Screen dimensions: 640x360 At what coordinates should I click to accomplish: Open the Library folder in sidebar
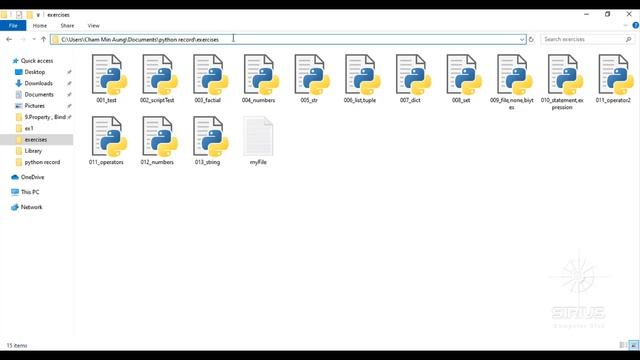tap(29, 151)
